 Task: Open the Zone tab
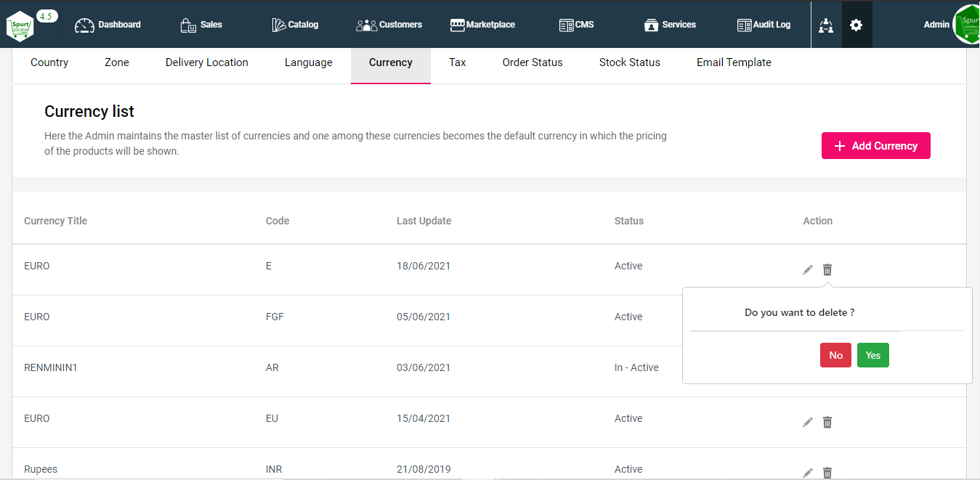coord(117,62)
